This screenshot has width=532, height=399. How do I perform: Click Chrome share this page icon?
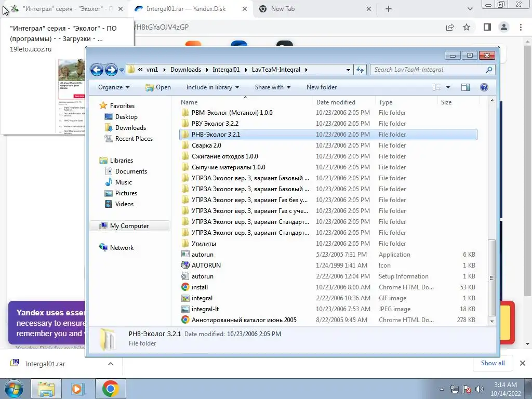tap(450, 27)
